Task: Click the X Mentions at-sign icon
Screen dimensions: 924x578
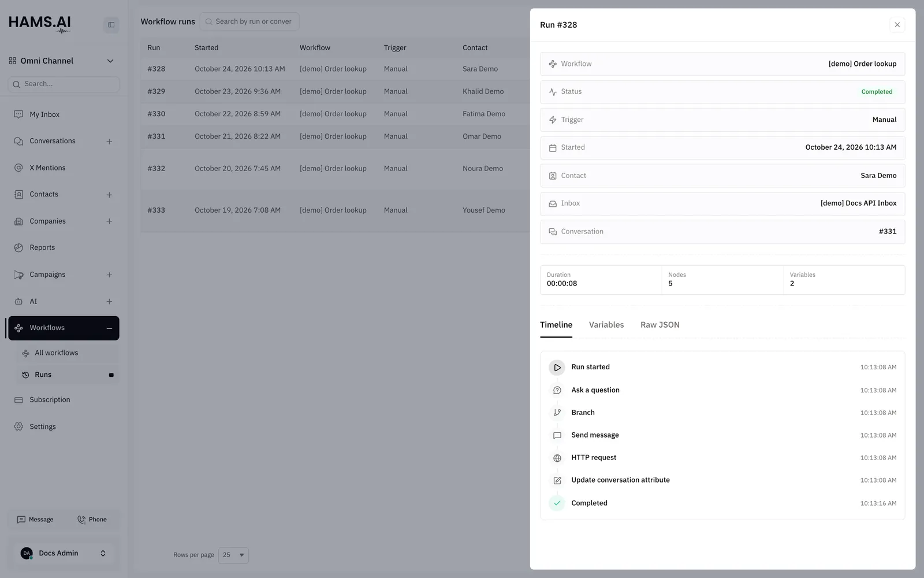Action: (x=18, y=168)
